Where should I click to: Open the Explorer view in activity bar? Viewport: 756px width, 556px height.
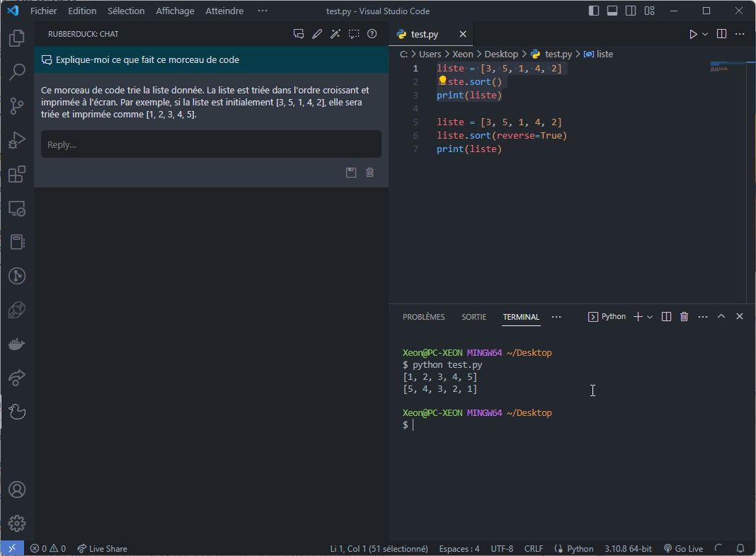point(17,38)
